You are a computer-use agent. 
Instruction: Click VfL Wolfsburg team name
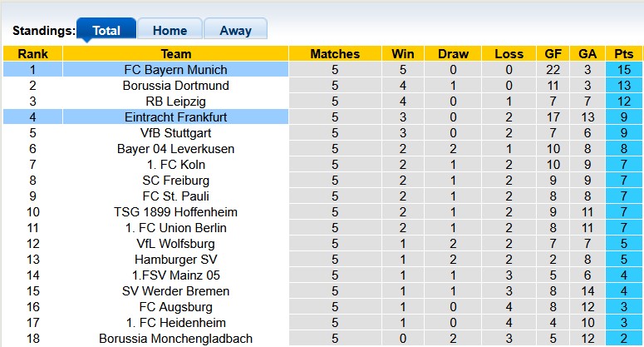coord(175,244)
